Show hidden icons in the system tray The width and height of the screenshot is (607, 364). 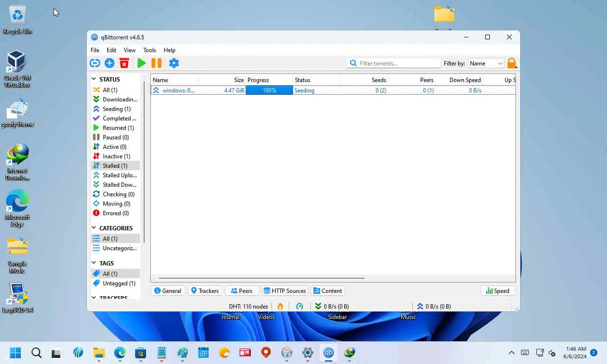click(511, 353)
